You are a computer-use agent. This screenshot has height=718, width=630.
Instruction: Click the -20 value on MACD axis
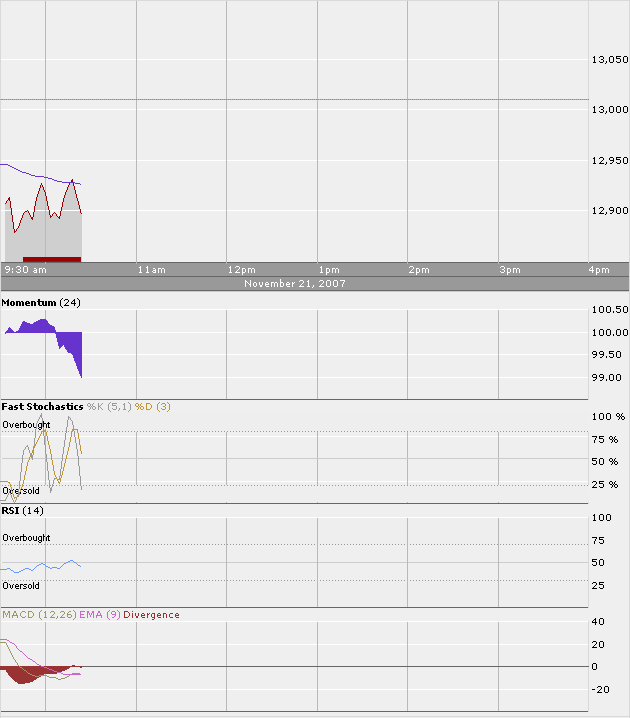pyautogui.click(x=600, y=690)
